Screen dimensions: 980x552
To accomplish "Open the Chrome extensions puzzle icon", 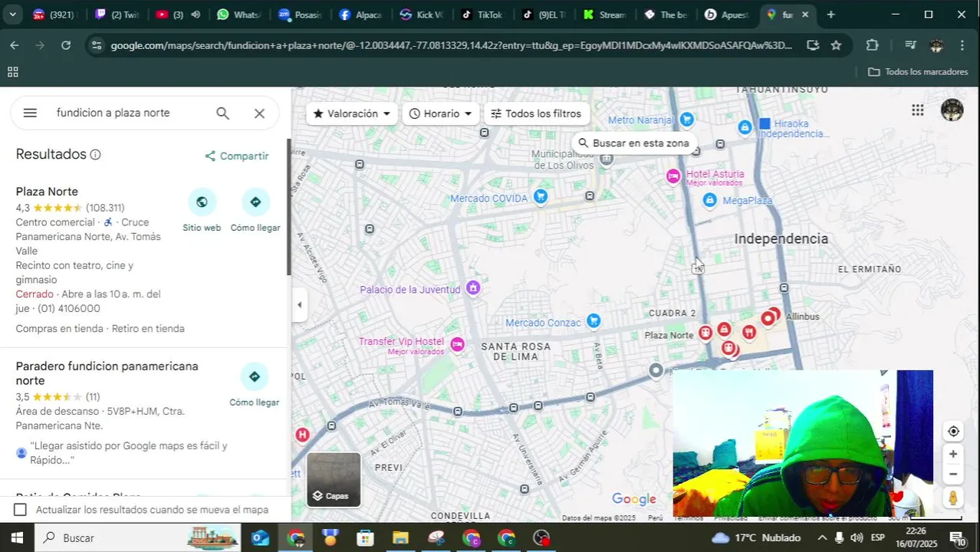I will [x=872, y=45].
